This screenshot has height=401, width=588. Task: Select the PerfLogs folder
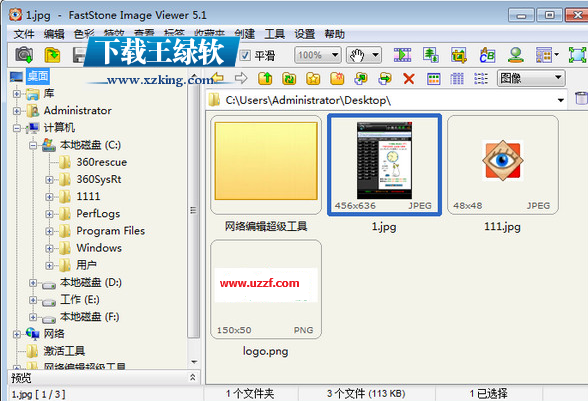[98, 213]
